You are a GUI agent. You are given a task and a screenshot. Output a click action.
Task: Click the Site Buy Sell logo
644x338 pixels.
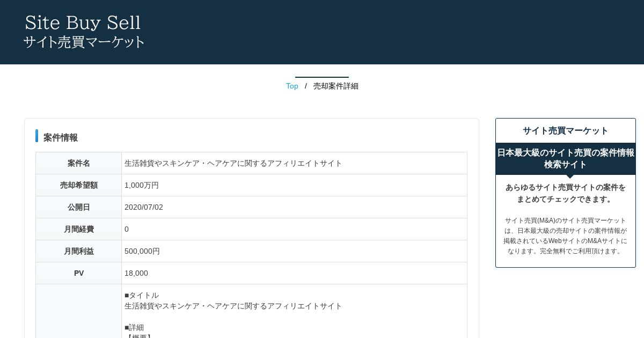coord(83,23)
